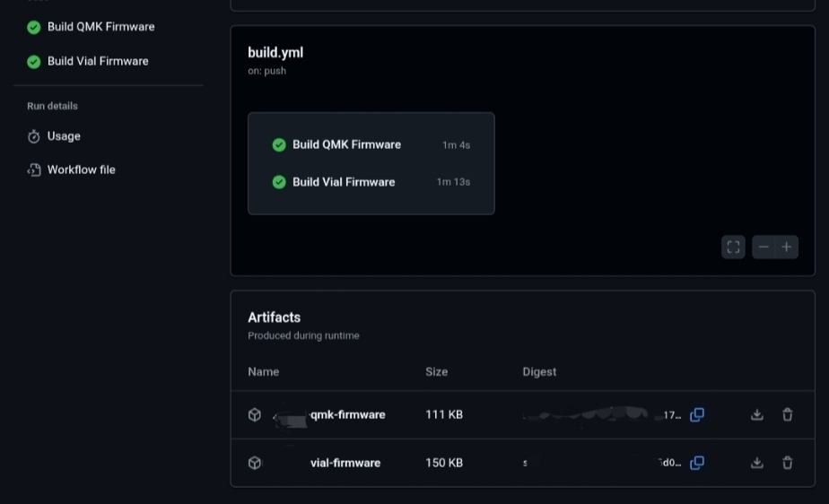The image size is (829, 504).
Task: Delete the vial-firmware artifact
Action: tap(787, 463)
